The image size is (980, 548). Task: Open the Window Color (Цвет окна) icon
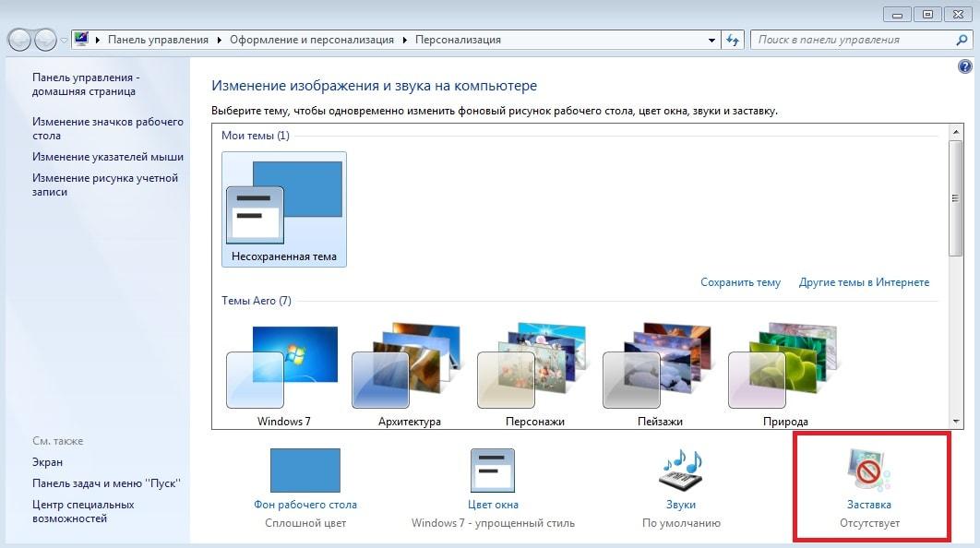pyautogui.click(x=493, y=471)
